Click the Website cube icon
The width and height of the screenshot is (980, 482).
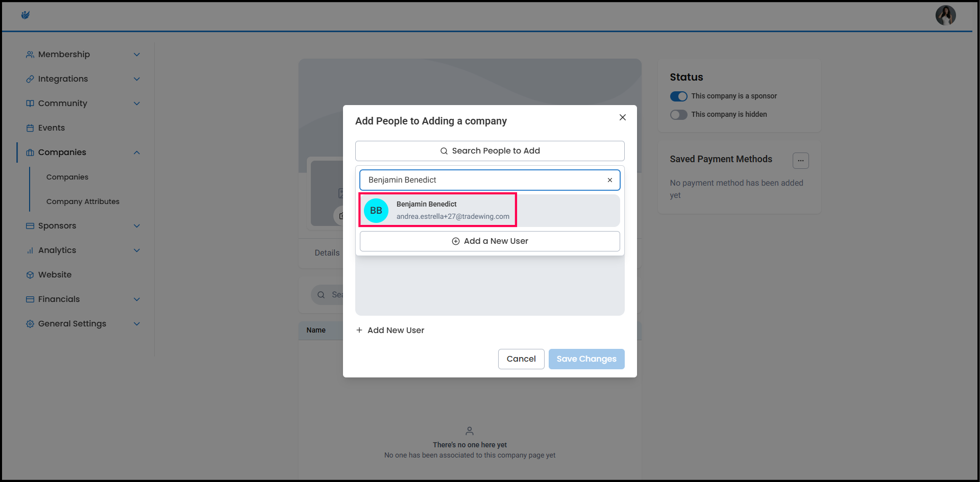(x=30, y=275)
